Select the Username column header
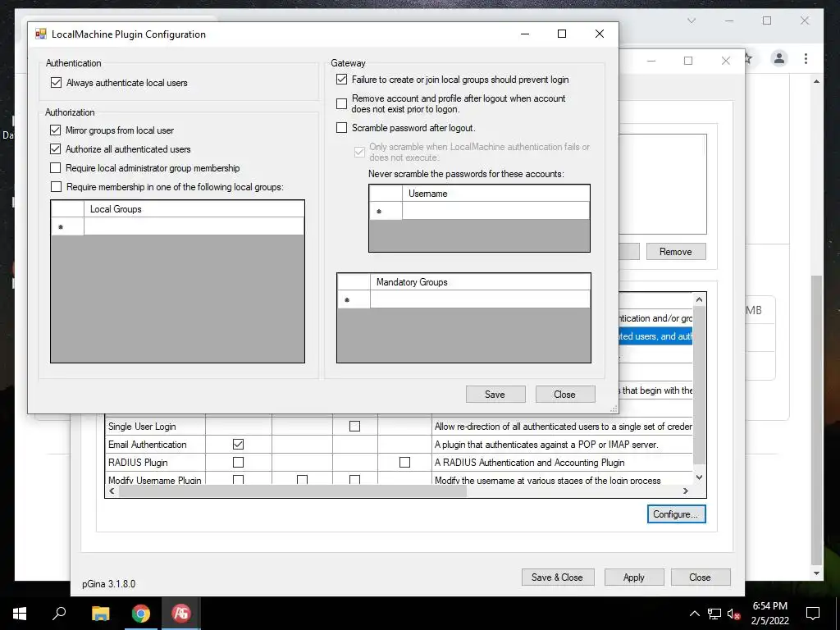Viewport: 840px width, 630px height. point(495,194)
